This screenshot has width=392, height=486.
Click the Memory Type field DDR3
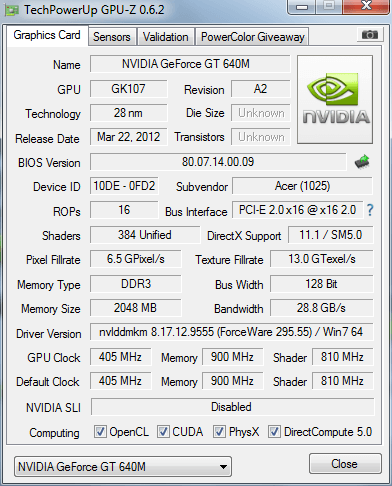click(136, 284)
